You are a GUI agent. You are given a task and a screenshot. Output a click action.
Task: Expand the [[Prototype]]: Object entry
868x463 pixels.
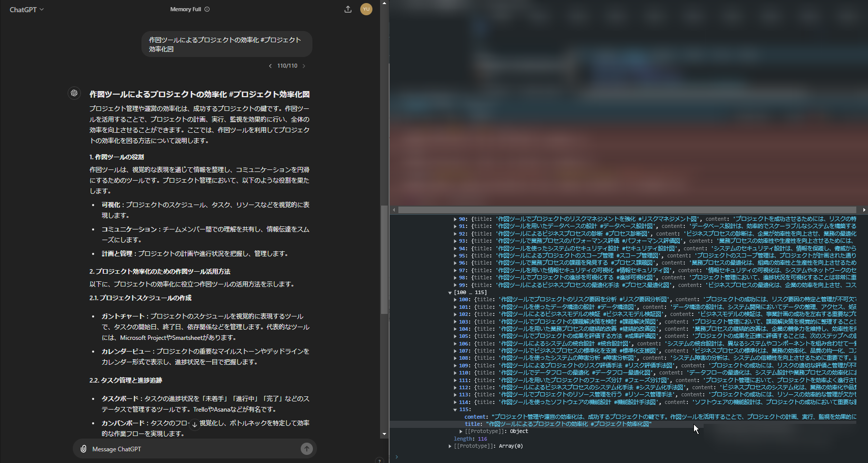point(461,431)
